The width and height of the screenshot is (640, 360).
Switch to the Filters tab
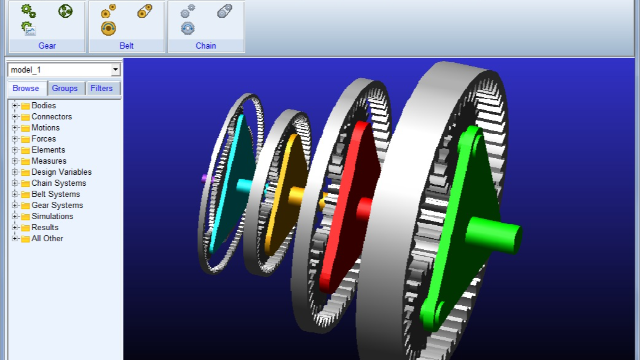pos(102,88)
